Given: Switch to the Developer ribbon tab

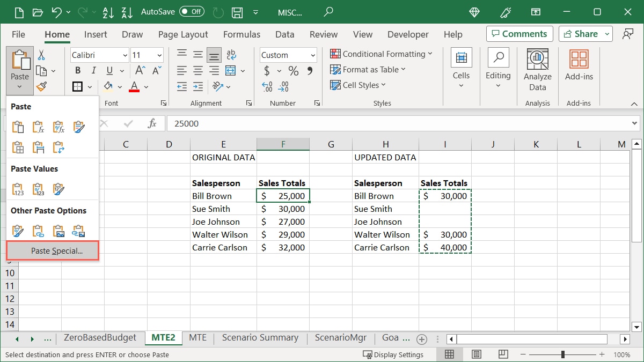Looking at the screenshot, I should click(408, 34).
